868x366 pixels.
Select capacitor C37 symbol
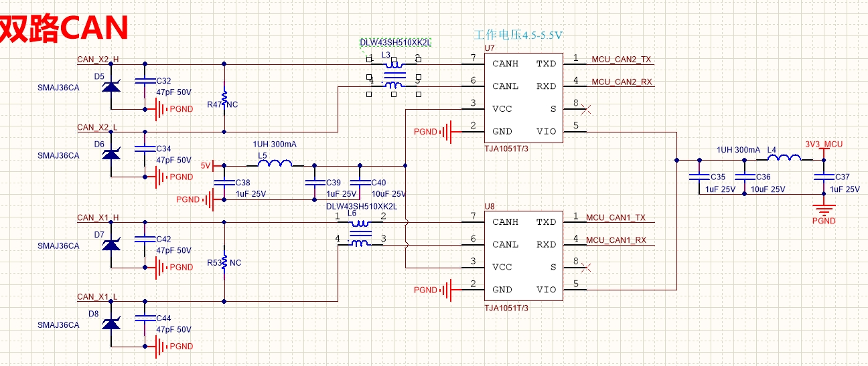pyautogui.click(x=822, y=177)
